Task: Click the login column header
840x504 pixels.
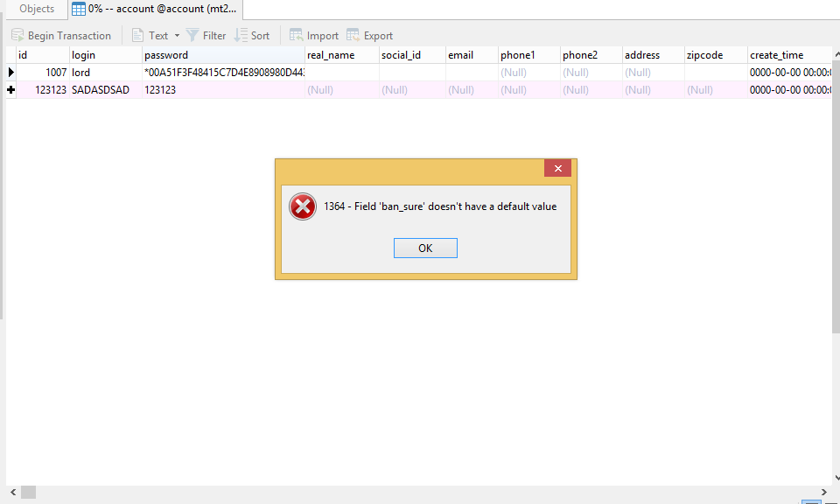Action: click(106, 55)
